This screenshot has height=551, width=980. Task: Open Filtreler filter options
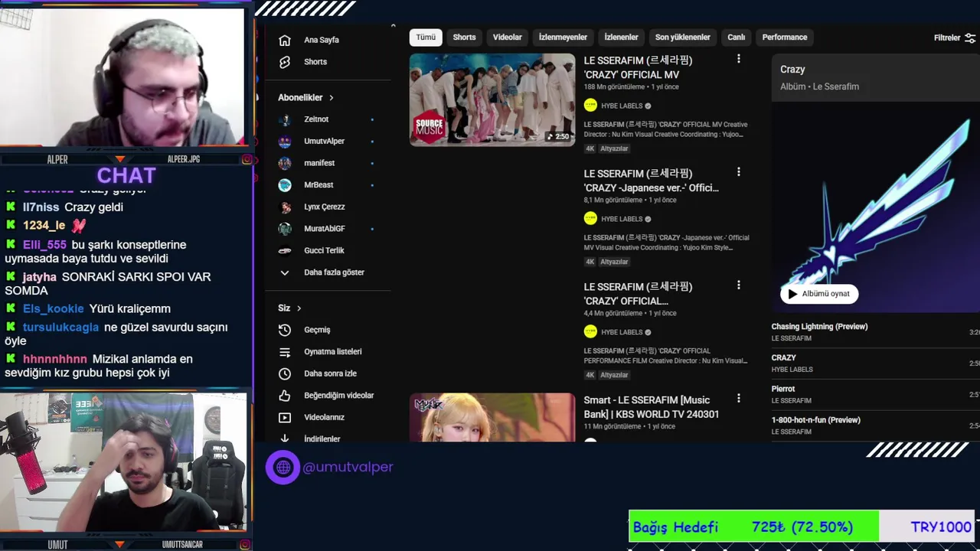tap(955, 37)
